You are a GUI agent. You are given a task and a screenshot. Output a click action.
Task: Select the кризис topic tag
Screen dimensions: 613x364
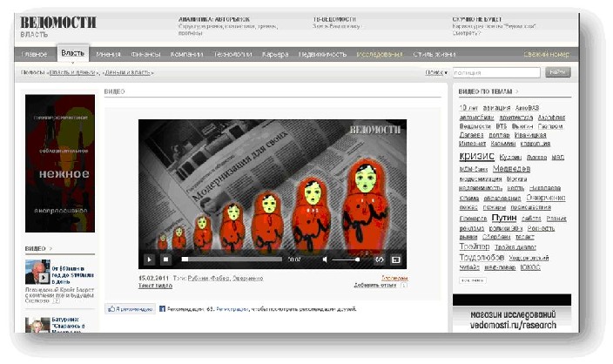[476, 157]
